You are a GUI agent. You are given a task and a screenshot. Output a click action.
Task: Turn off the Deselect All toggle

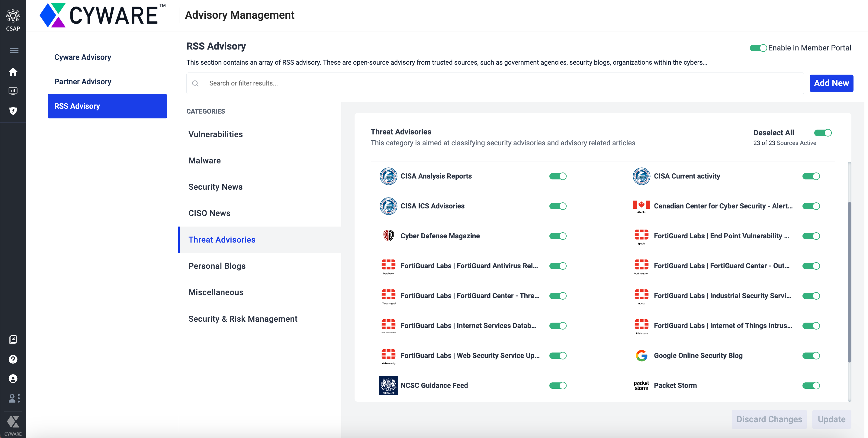(x=822, y=133)
